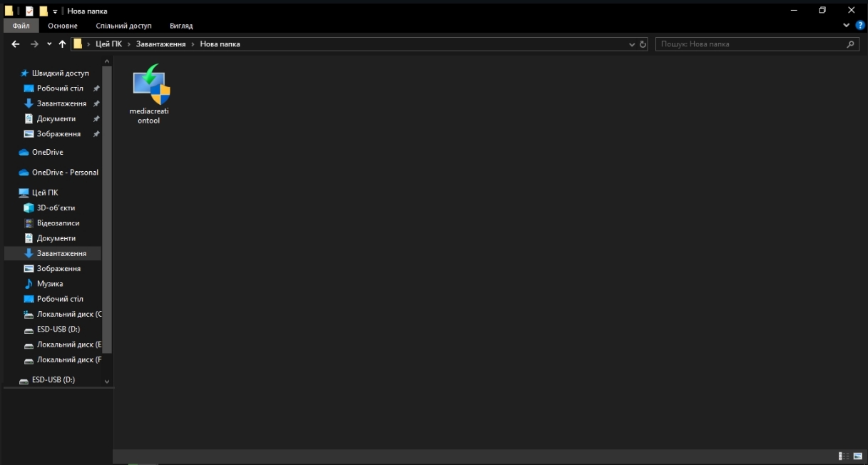Select OneDrive - Personal in sidebar
The height and width of the screenshot is (465, 868).
click(58, 173)
